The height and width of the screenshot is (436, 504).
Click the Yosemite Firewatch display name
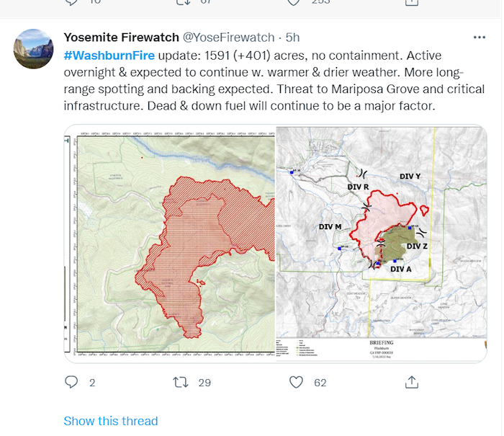pyautogui.click(x=121, y=37)
